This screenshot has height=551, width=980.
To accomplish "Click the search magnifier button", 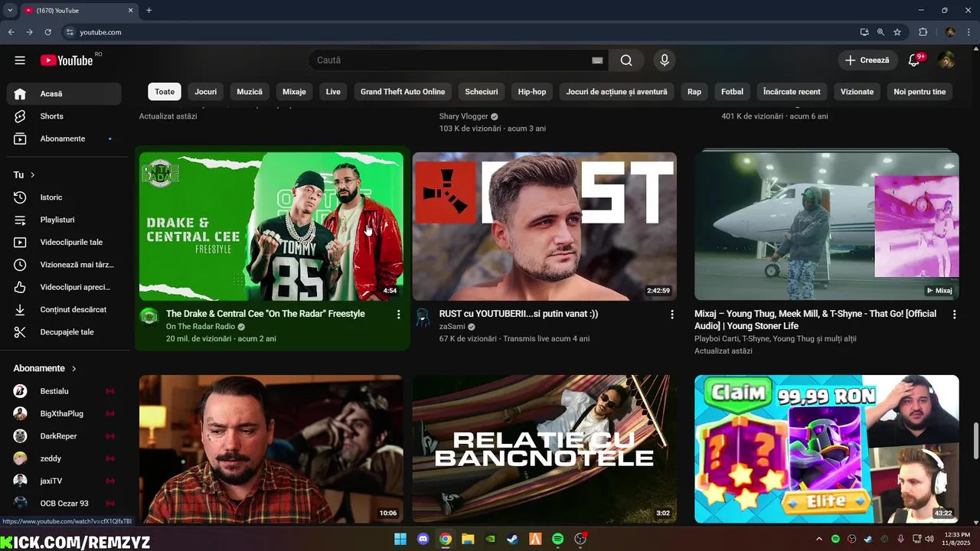I will 626,60.
